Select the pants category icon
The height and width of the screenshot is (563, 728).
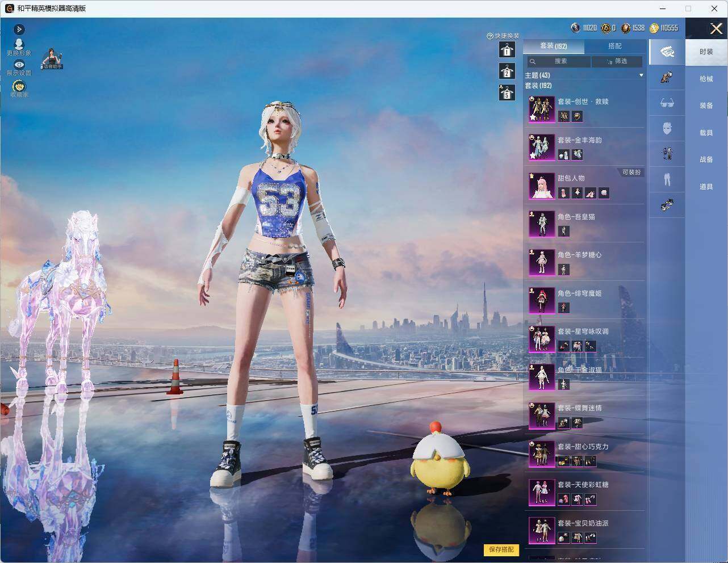point(667,179)
